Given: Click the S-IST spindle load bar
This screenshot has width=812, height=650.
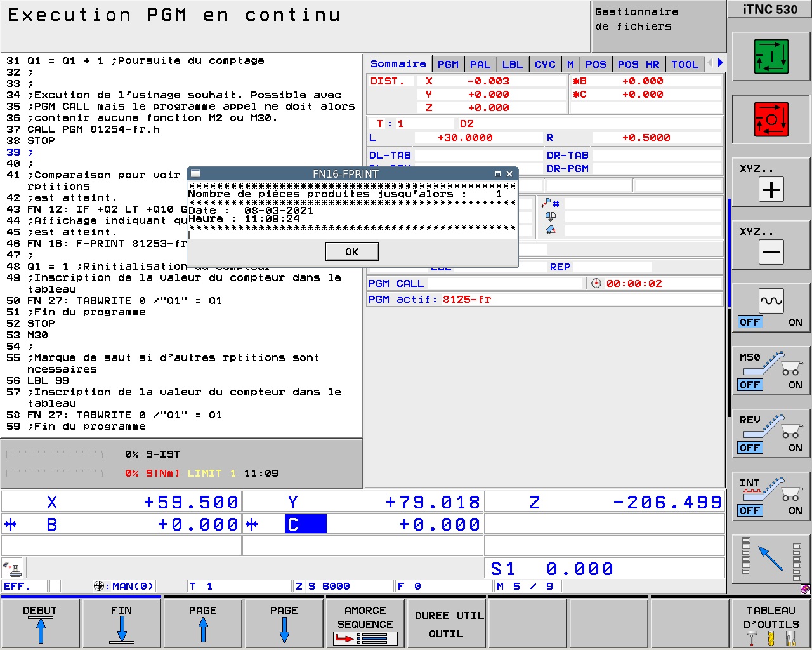Looking at the screenshot, I should point(55,454).
